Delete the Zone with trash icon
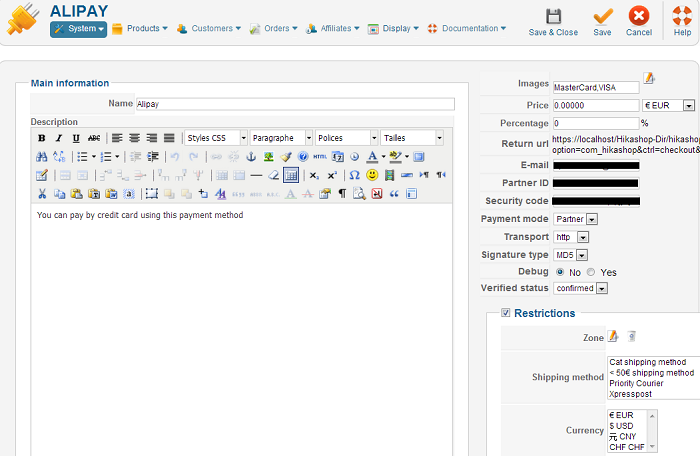The image size is (700, 456). tap(631, 336)
